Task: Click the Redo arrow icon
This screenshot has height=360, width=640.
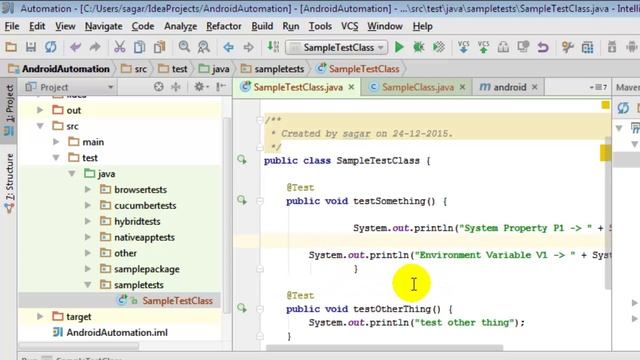Action: click(95, 47)
